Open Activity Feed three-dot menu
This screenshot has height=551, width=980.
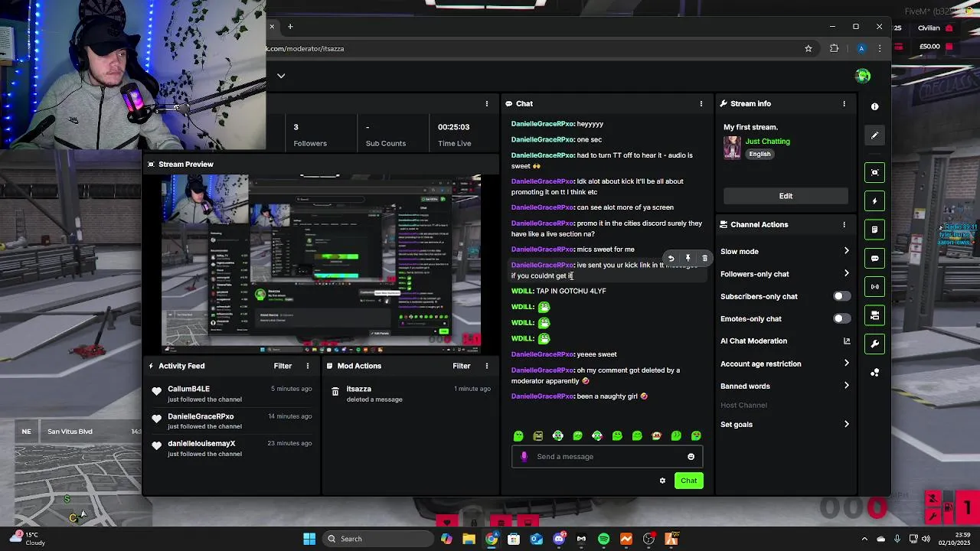(x=308, y=366)
